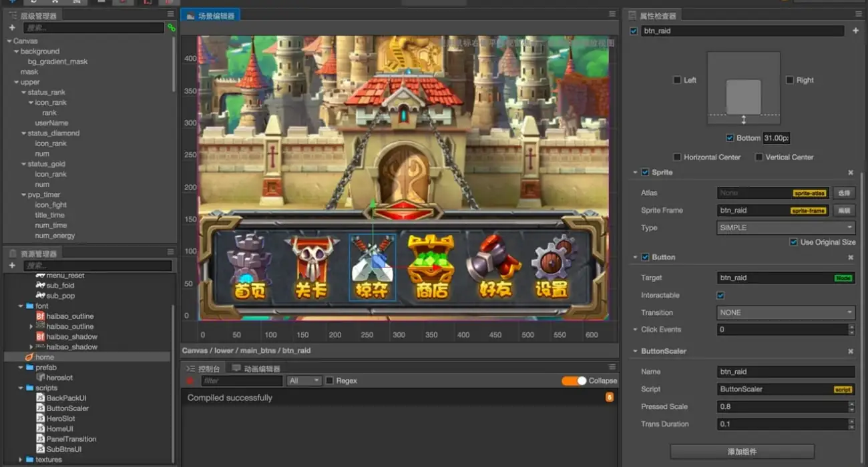Screen dimensions: 868x467
Task: Uncheck Use Original Size
Action: click(x=793, y=242)
